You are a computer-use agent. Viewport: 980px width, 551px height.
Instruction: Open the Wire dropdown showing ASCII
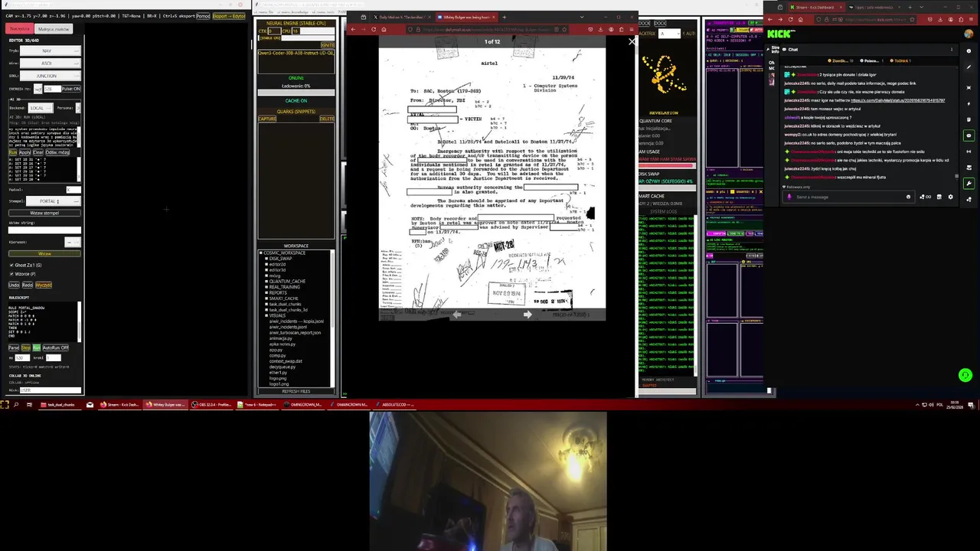pos(51,64)
